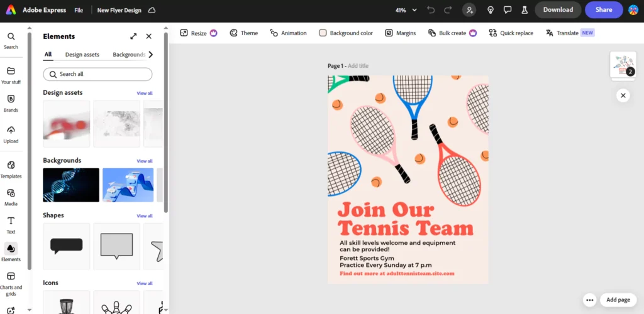Click the Undo arrow
The height and width of the screenshot is (314, 644).
click(x=431, y=10)
